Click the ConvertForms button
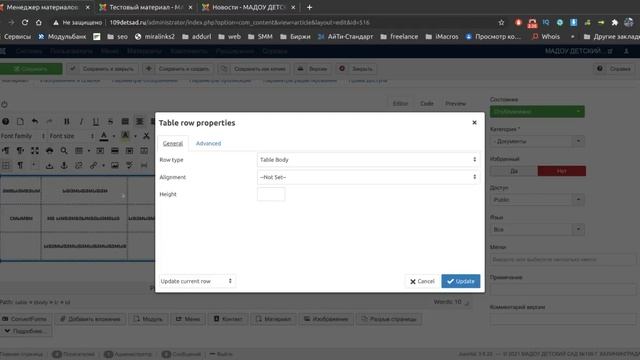This screenshot has height=360, width=640. point(24,319)
